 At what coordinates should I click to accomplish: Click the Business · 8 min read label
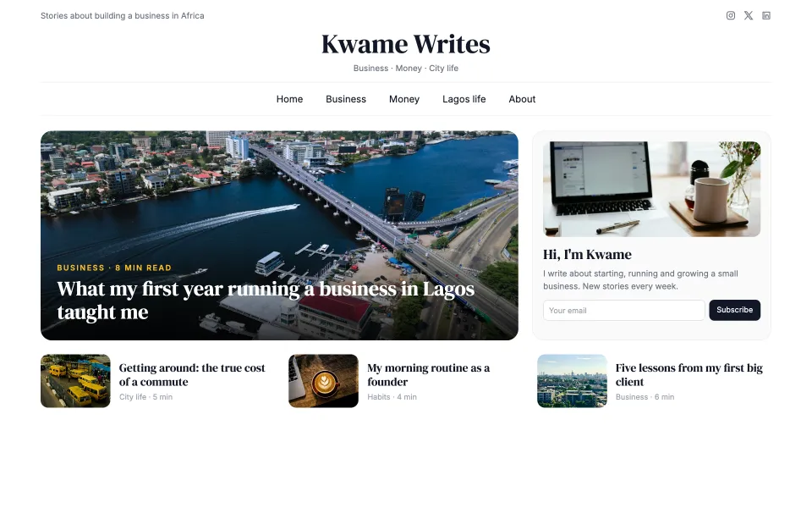[x=114, y=268]
